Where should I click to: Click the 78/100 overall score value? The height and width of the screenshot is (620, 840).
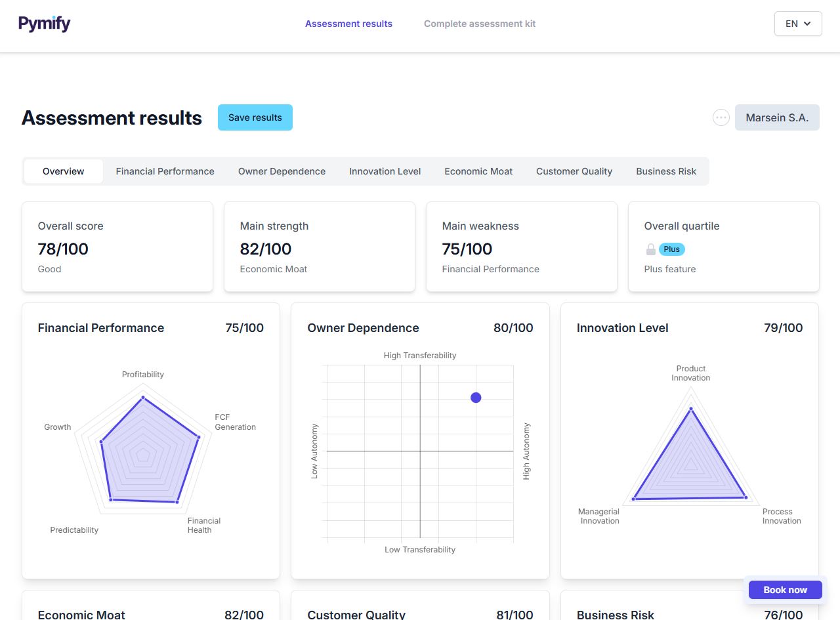tap(63, 249)
